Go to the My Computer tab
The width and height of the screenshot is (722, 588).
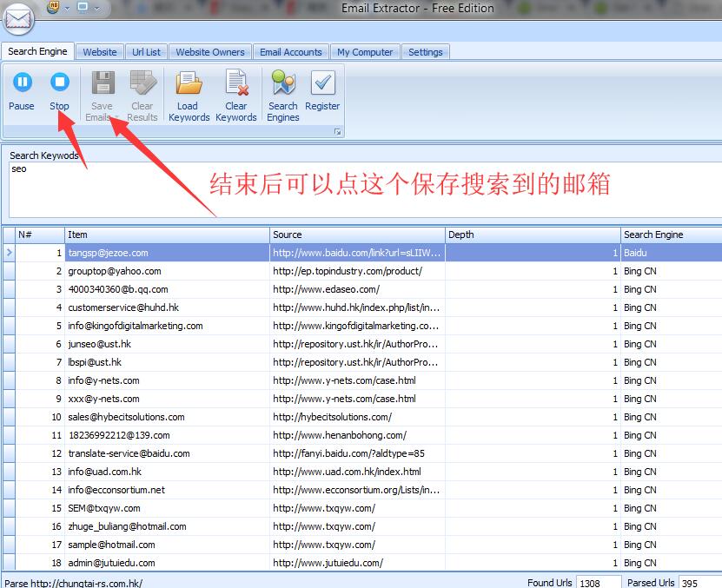point(365,52)
